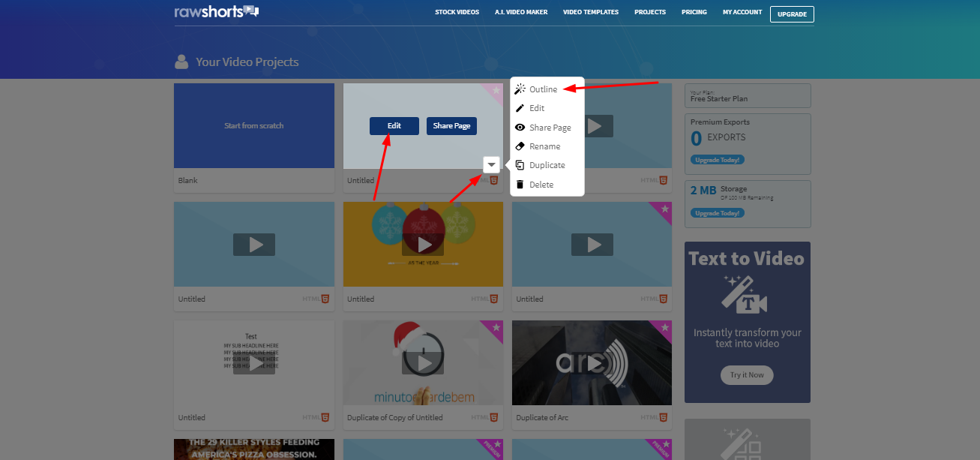Select Duplicate from the dropdown menu

[x=547, y=165]
